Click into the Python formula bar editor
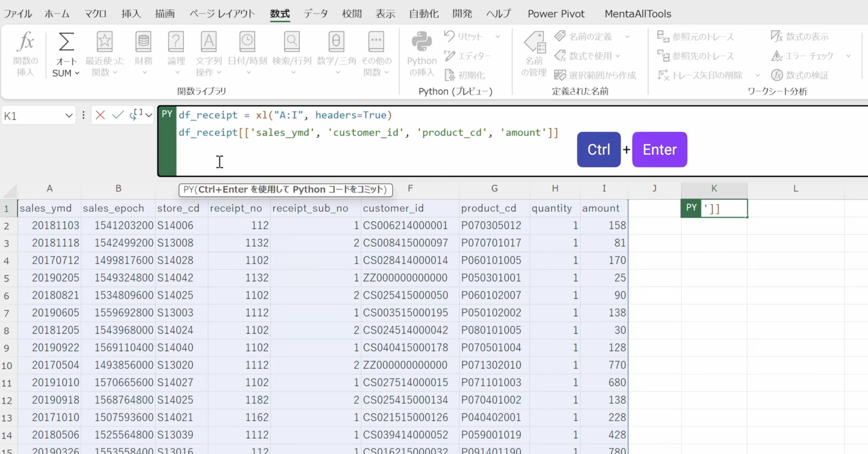868x454 pixels. tap(522, 141)
